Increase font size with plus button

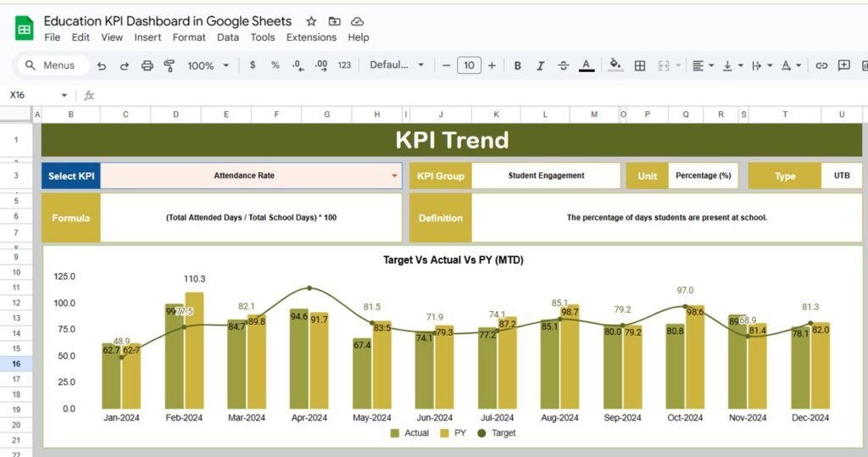pyautogui.click(x=492, y=65)
